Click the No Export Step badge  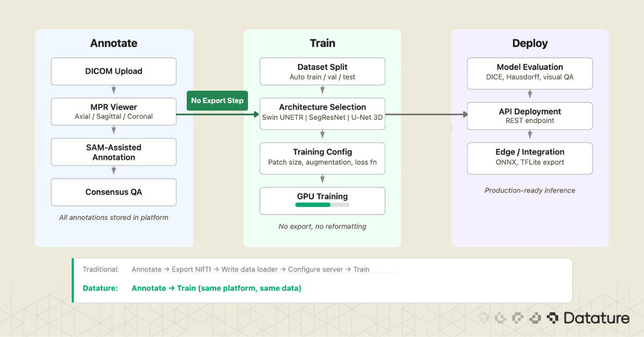217,100
